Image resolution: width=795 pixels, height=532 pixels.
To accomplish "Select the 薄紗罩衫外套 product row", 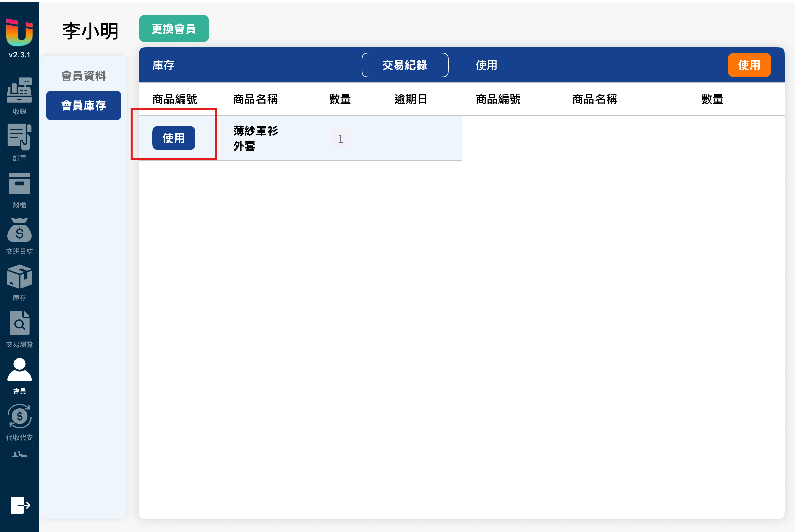I will [x=300, y=138].
